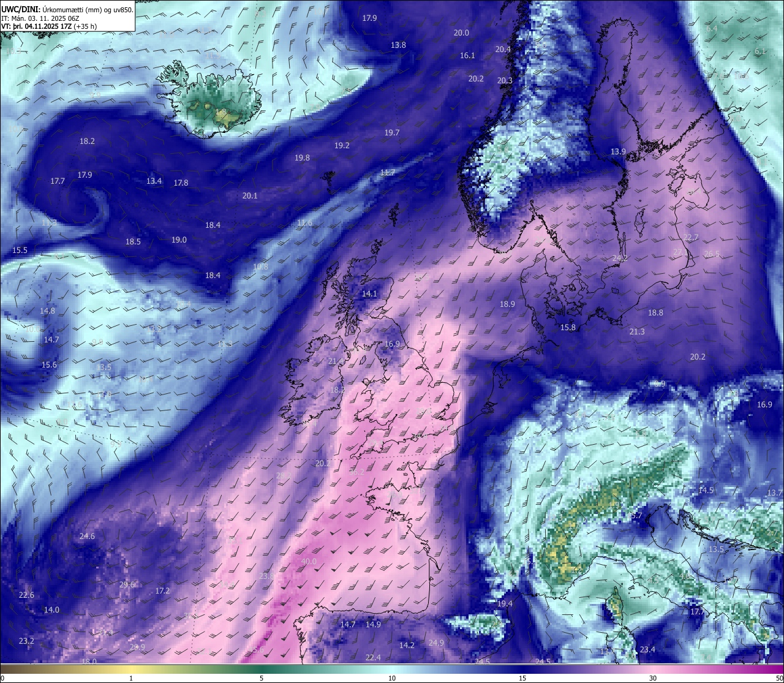Viewport: 784px width, 683px height.
Task: Click the 22.4 value label
Action: [373, 658]
